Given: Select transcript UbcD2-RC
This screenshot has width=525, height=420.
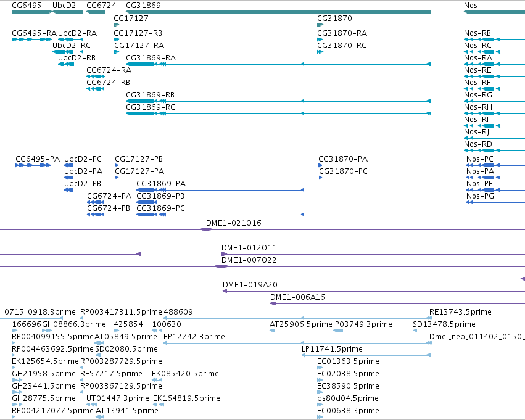Looking at the screenshot, I should pyautogui.click(x=72, y=46).
